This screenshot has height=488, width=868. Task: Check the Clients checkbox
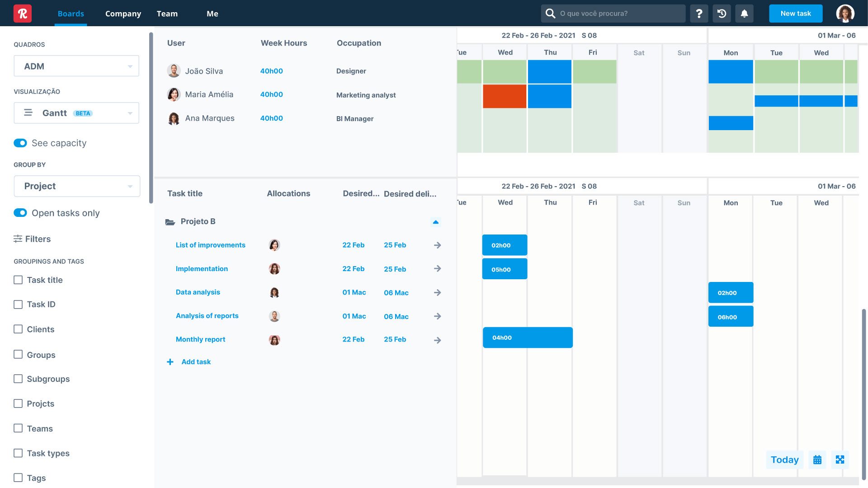pos(18,329)
